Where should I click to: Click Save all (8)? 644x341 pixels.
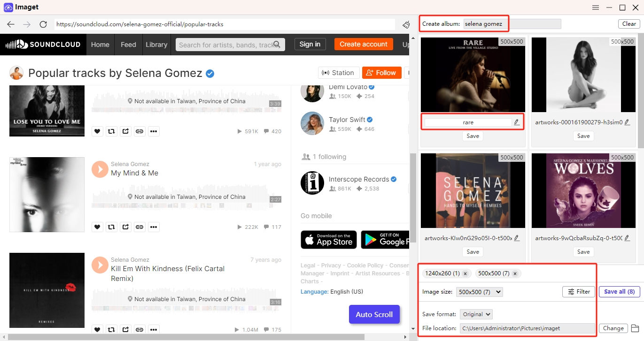[619, 292]
